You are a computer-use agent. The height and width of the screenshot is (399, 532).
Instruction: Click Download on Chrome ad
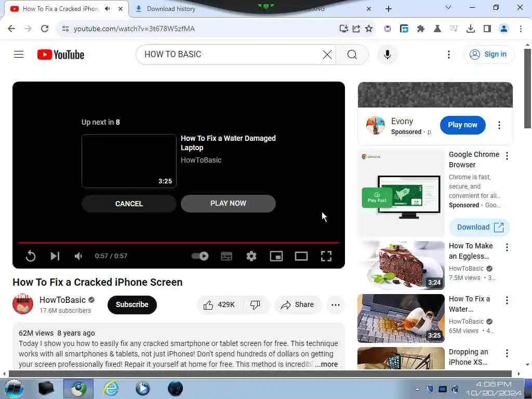480,227
